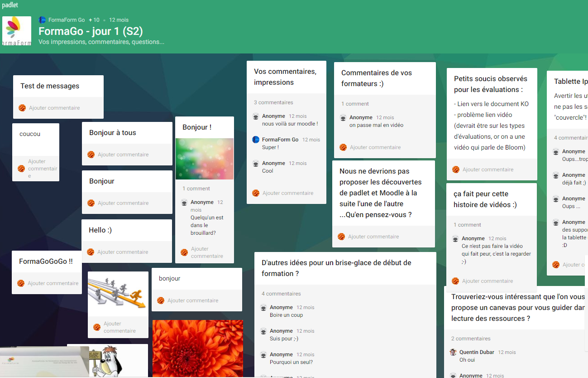Add comment on ça fait peur post
The image size is (588, 378).
pos(488,281)
